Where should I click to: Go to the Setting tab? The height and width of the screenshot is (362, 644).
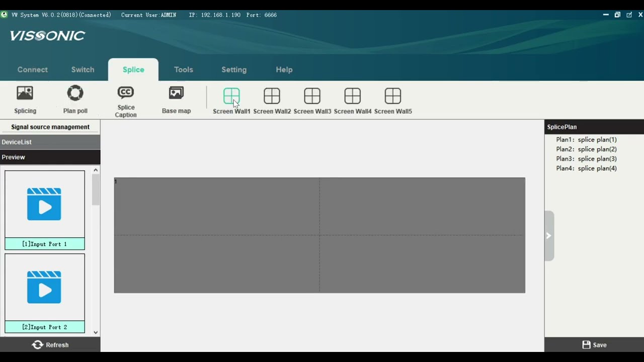coord(234,69)
